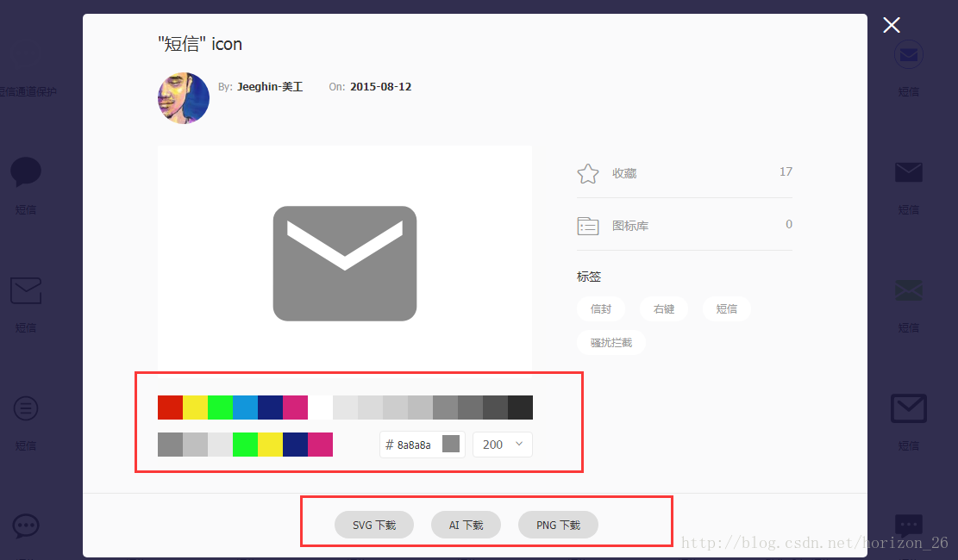Pick the magenta swatch in the top palette row

point(295,408)
